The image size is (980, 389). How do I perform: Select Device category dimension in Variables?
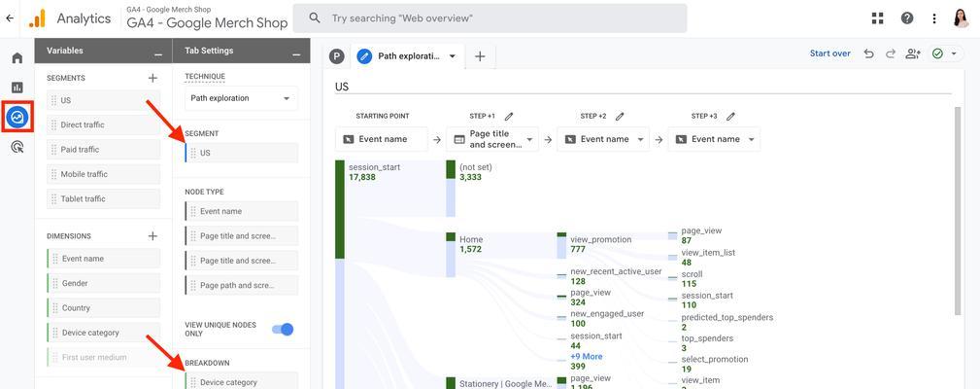[x=103, y=333]
